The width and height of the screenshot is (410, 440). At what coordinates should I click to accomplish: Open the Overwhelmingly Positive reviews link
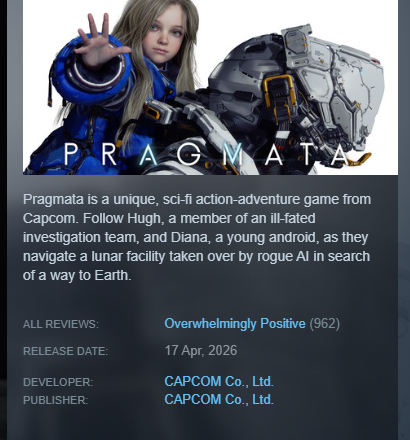click(235, 324)
